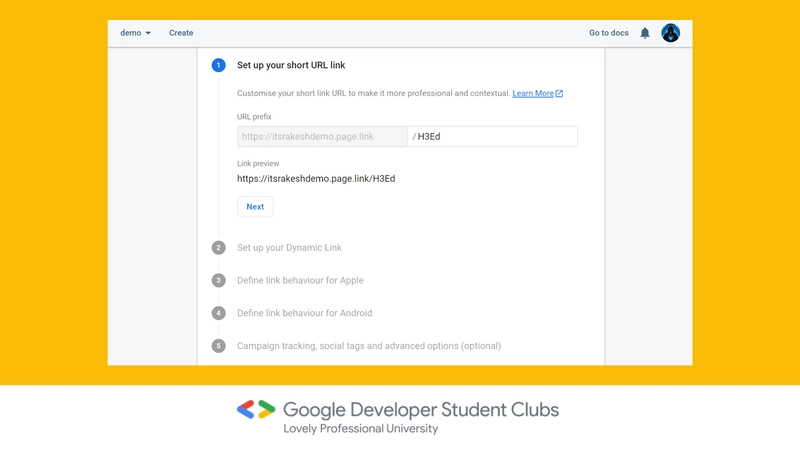The image size is (800, 450).
Task: Click the step 3 number circle
Action: click(x=218, y=281)
